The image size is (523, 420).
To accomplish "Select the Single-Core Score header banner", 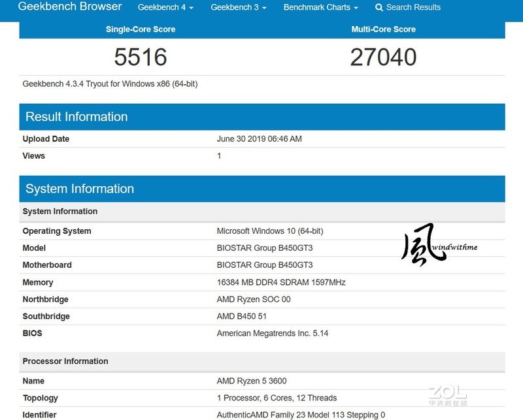I will [139, 29].
